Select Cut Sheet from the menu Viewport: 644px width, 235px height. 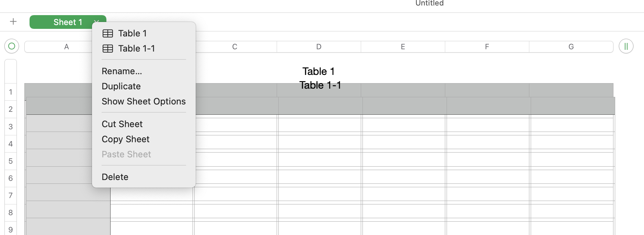click(x=122, y=124)
